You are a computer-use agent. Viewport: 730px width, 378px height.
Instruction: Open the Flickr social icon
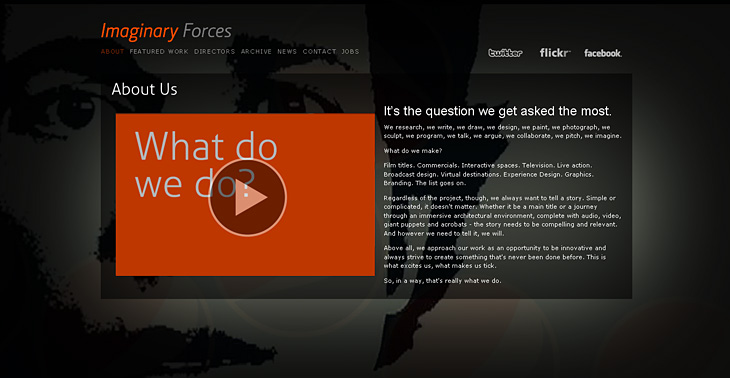point(555,53)
